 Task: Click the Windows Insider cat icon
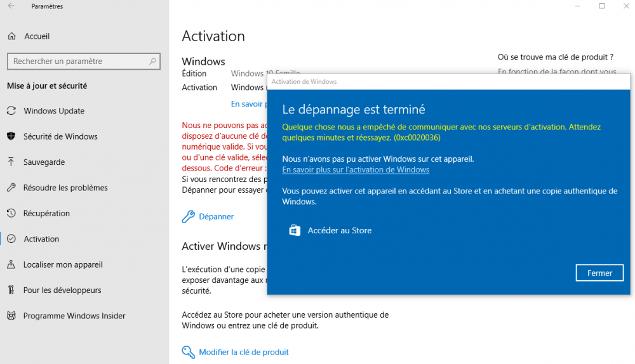[11, 315]
